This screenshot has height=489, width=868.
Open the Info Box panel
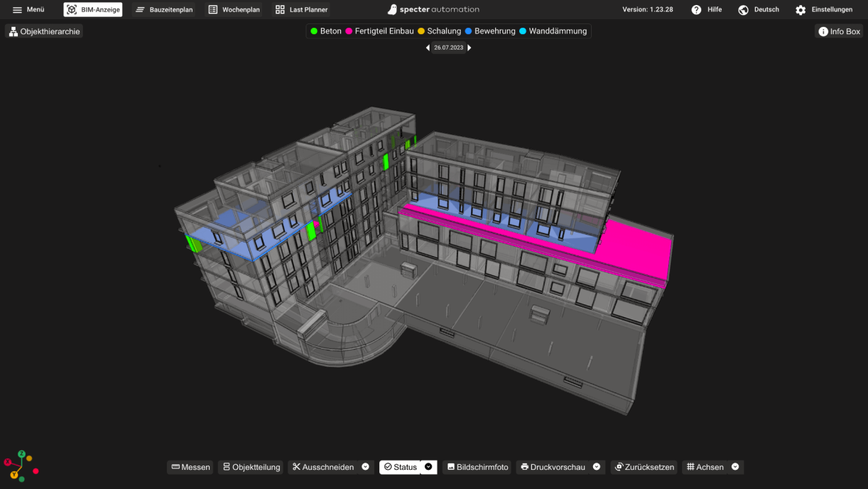click(x=839, y=31)
